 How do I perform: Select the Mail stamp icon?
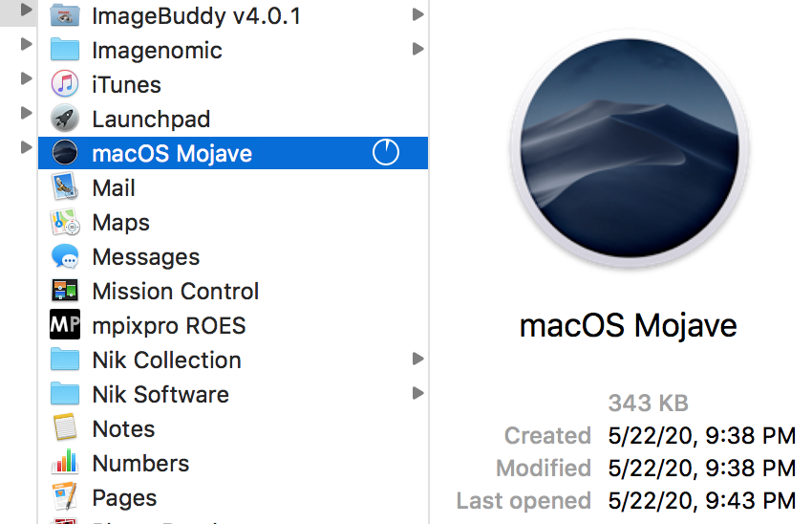(x=65, y=187)
